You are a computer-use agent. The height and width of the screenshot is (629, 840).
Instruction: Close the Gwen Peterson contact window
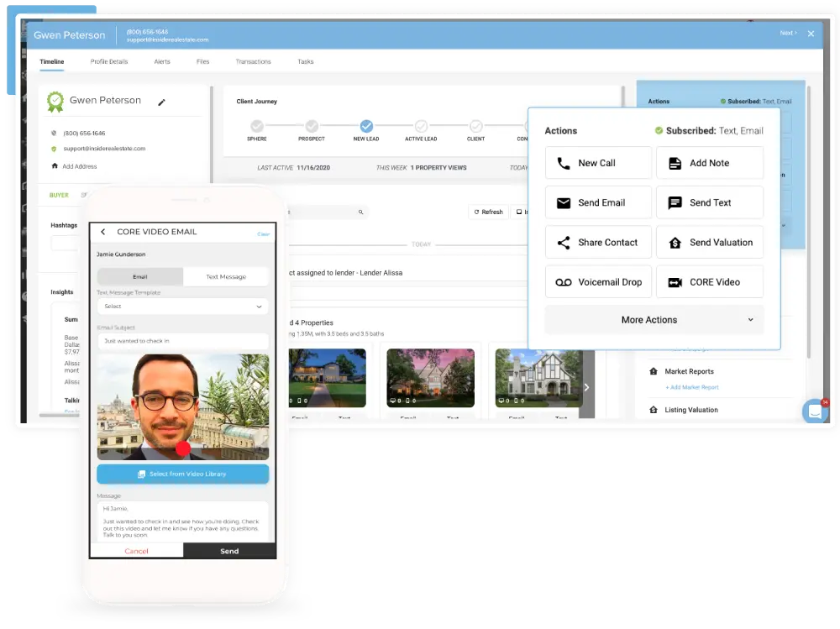pyautogui.click(x=811, y=34)
